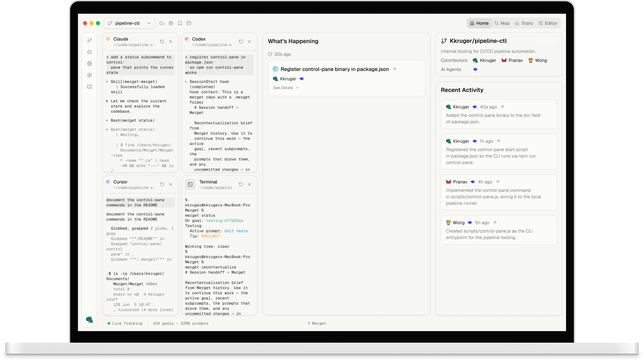Click the Cursor prompt about documenting README
The height and width of the screenshot is (360, 644).
[140, 202]
